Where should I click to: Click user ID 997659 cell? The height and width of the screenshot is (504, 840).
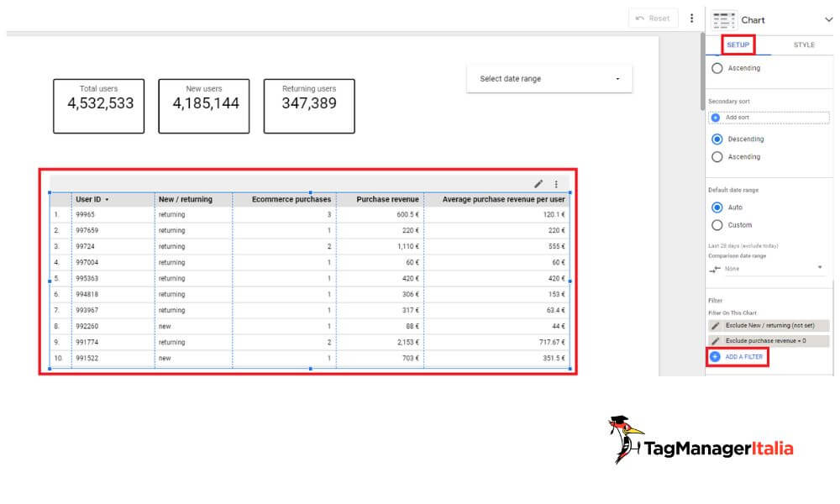tap(87, 230)
